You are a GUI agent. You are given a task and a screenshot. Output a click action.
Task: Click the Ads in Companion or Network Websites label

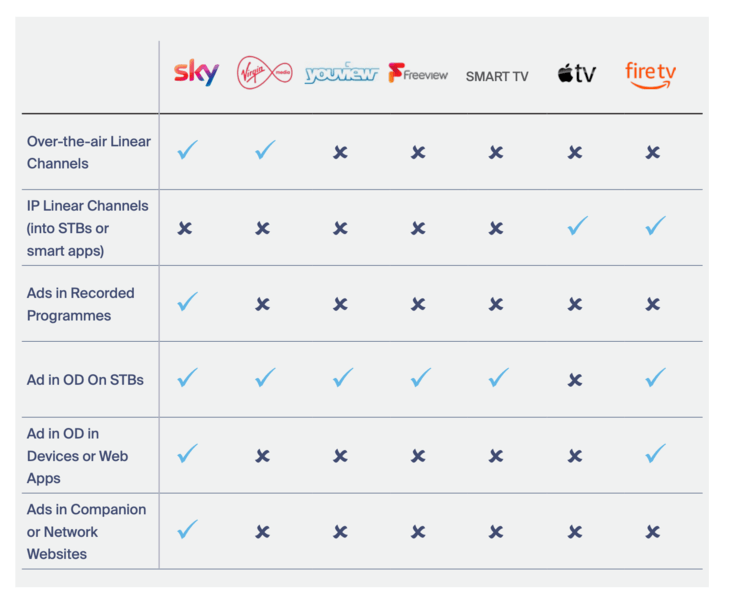click(x=86, y=531)
